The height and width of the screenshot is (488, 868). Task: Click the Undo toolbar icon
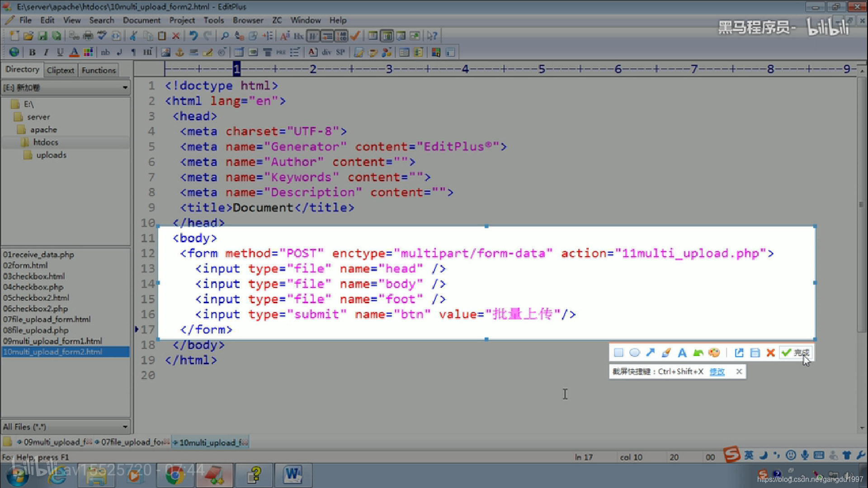click(193, 36)
